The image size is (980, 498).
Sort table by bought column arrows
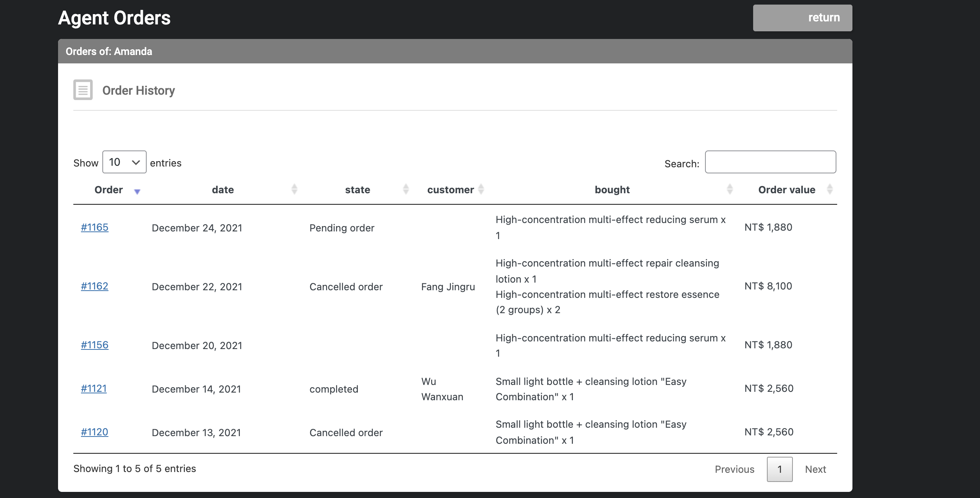[730, 189]
